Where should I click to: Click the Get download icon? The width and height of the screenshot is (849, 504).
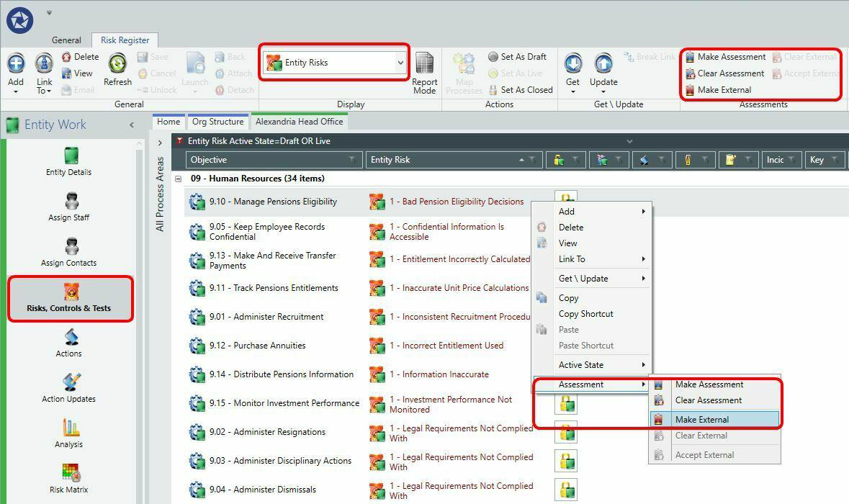click(x=573, y=64)
